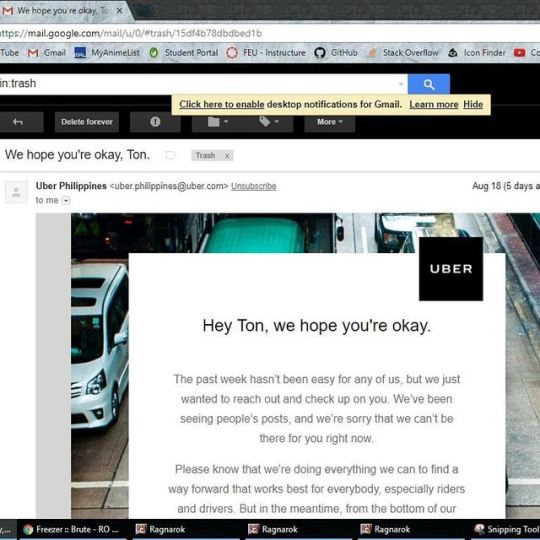Click here to enable desktop notifications
The width and height of the screenshot is (540, 540).
pos(221,104)
